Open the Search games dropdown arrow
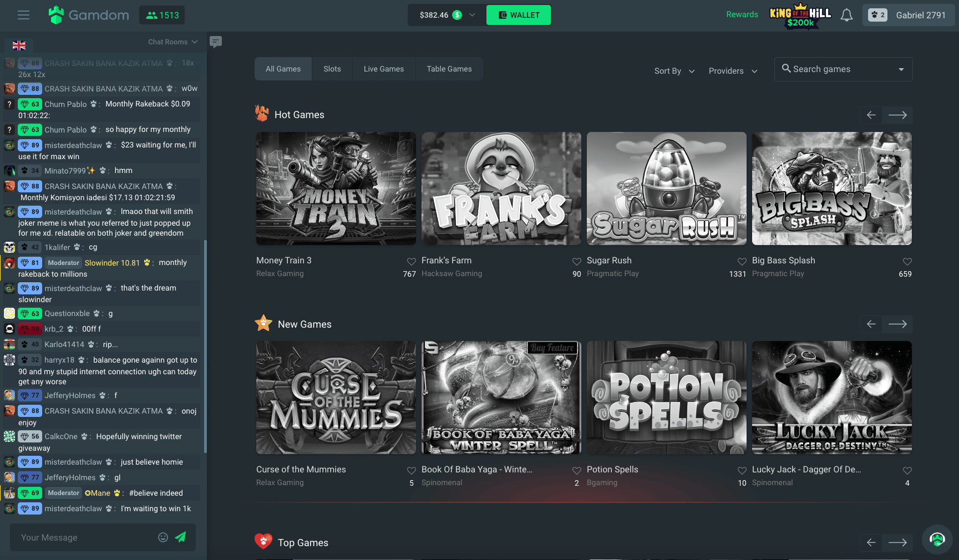This screenshot has width=959, height=560. [901, 69]
